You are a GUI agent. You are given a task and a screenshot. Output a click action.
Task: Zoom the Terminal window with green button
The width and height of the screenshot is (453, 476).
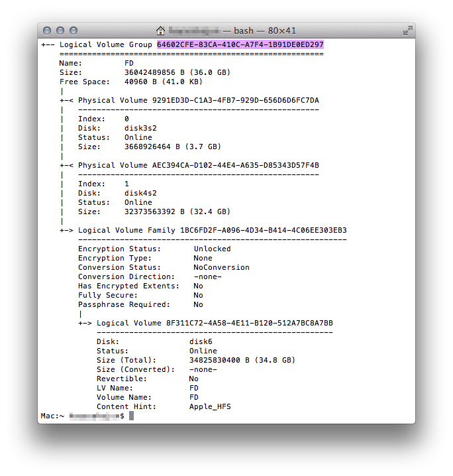click(x=73, y=30)
